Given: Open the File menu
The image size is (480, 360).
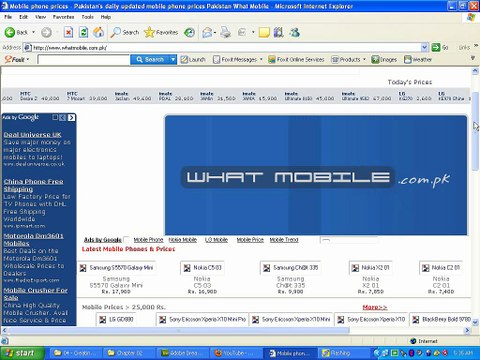Looking at the screenshot, I should tap(8, 17).
